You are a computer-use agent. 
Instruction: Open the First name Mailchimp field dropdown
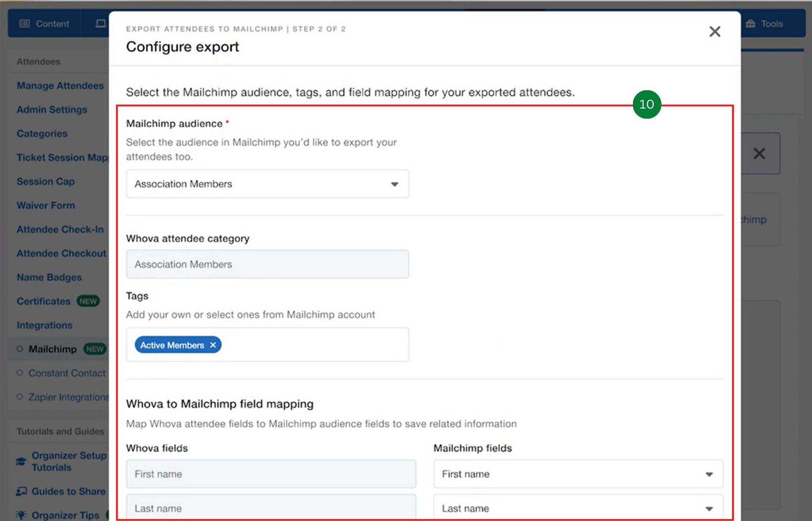pos(578,474)
